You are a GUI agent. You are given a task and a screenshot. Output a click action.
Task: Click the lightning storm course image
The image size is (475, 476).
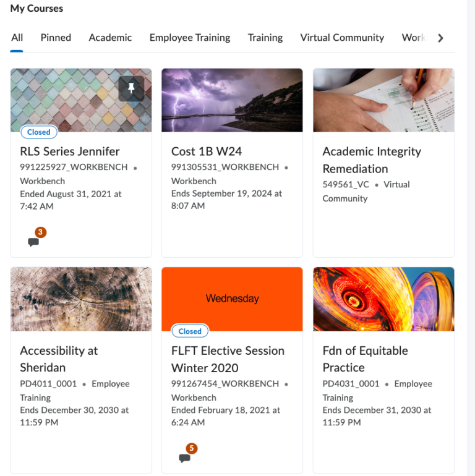pos(232,100)
